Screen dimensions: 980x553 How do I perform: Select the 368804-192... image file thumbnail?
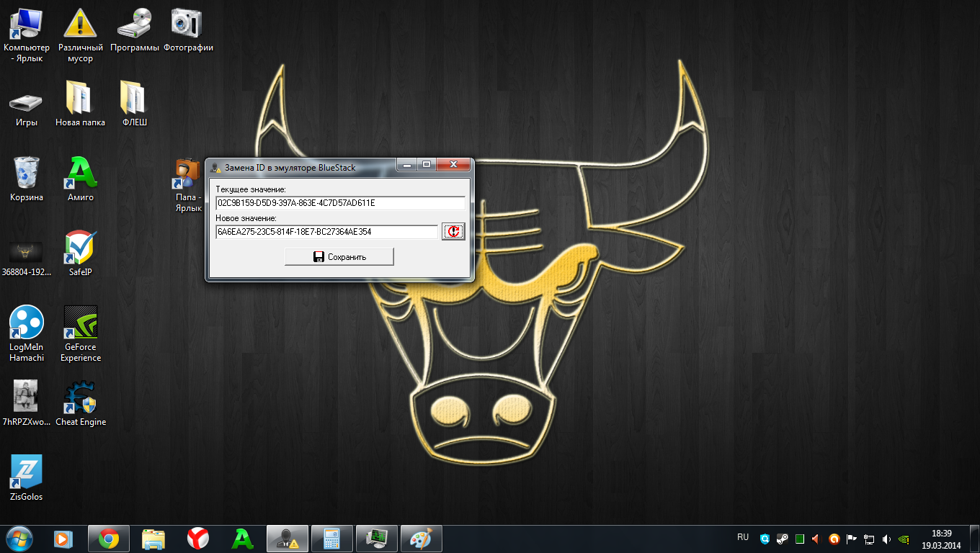point(27,259)
